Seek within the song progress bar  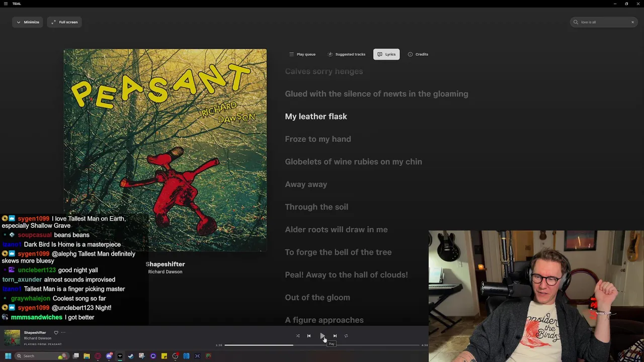pyautogui.click(x=322, y=345)
